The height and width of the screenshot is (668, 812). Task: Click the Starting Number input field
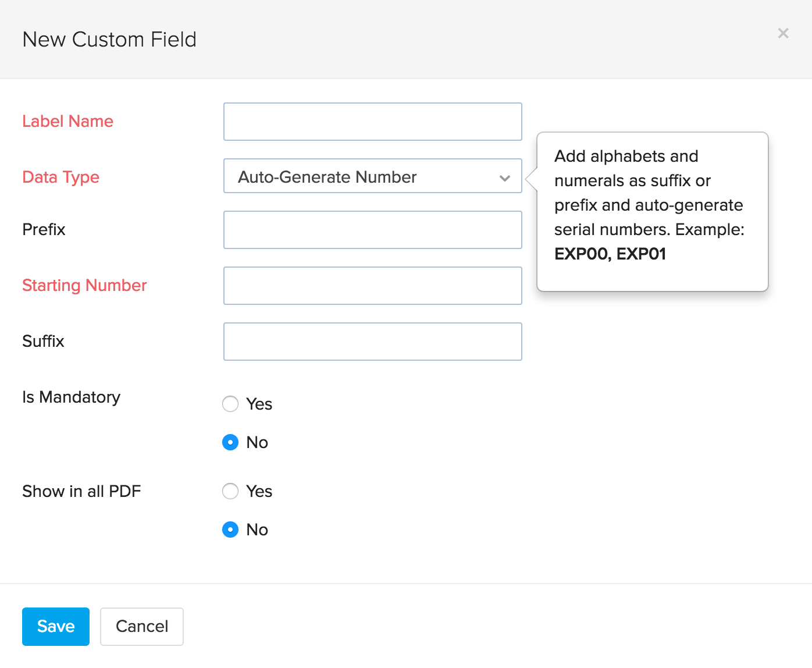coord(372,286)
